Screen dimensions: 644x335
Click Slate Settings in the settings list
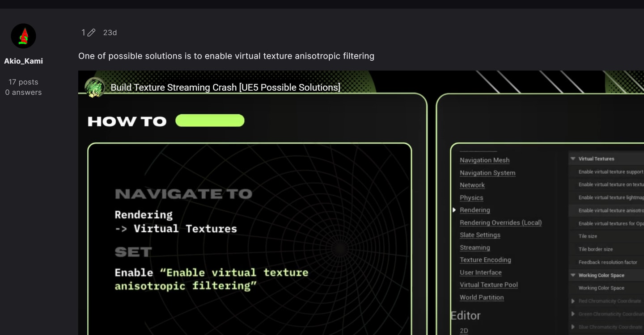480,235
